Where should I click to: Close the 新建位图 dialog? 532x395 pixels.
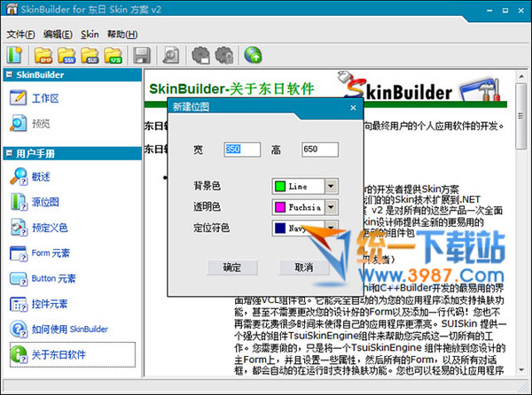(x=352, y=107)
